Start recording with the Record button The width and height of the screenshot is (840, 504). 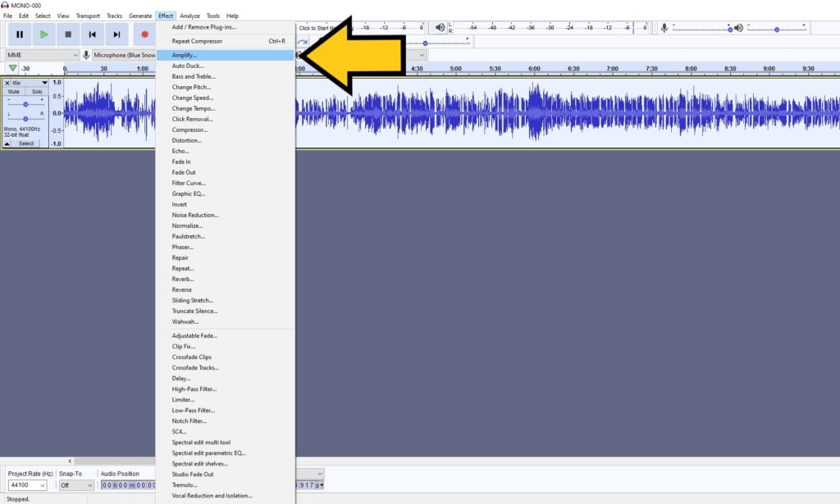click(x=146, y=34)
